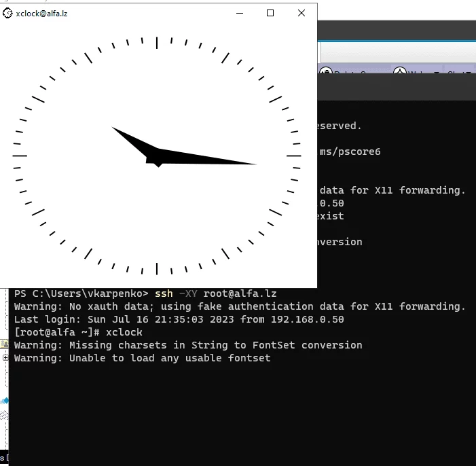Image resolution: width=476 pixels, height=466 pixels.
Task: Click the ssh -XY root@alfa.lz command text
Action: 215,293
